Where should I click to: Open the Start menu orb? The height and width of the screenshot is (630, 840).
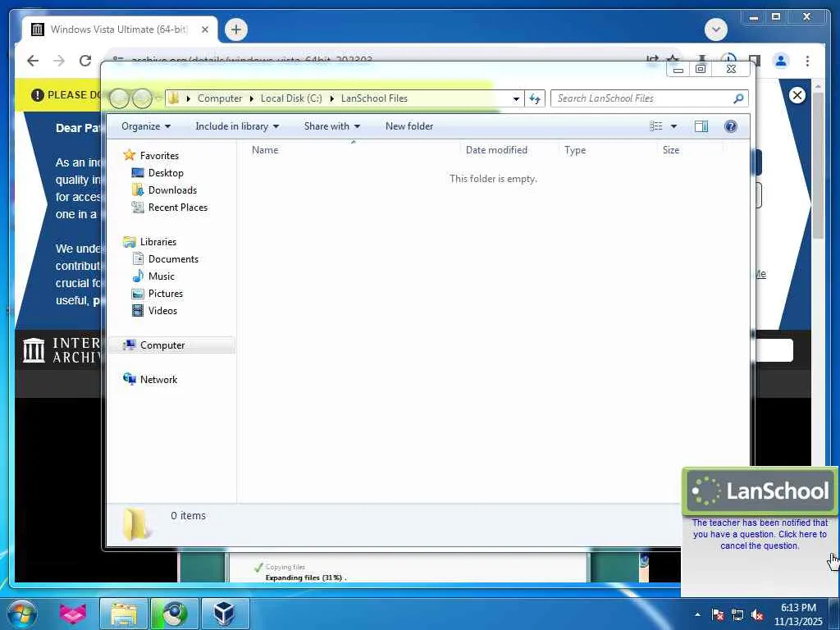tap(22, 614)
